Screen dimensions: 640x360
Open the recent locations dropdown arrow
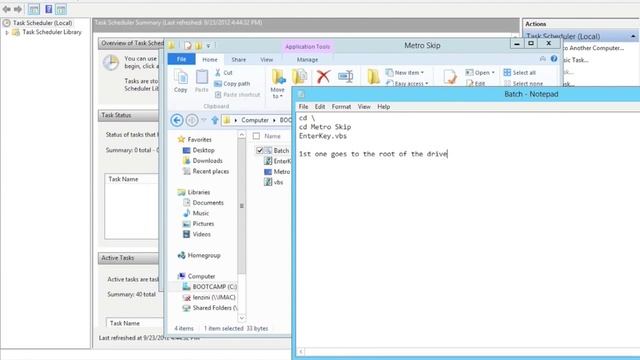(x=204, y=120)
